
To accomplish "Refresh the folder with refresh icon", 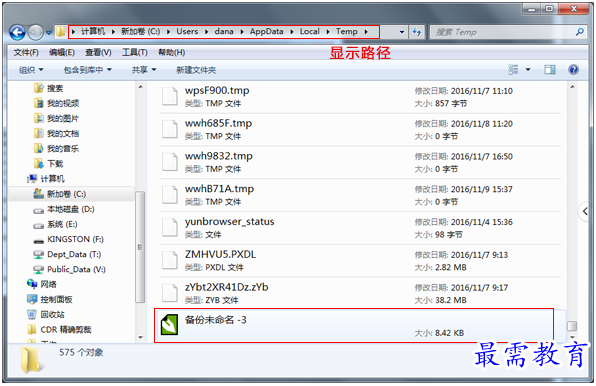I will click(417, 32).
